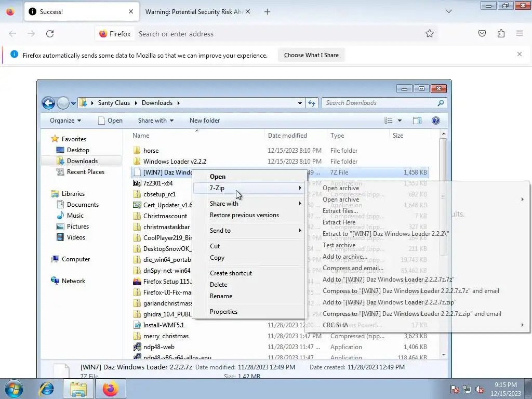Click the Explorer back navigation arrow
532x399 pixels.
click(48, 103)
